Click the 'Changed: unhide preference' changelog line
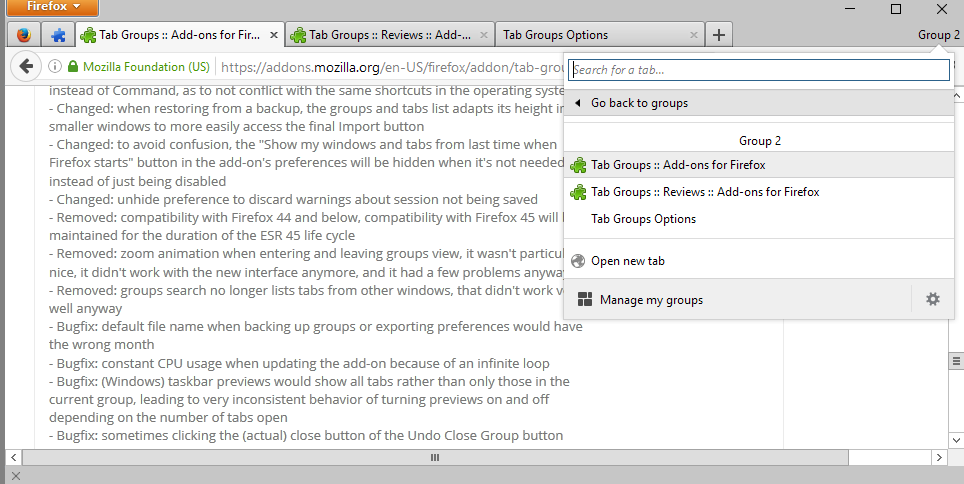 pyautogui.click(x=293, y=199)
